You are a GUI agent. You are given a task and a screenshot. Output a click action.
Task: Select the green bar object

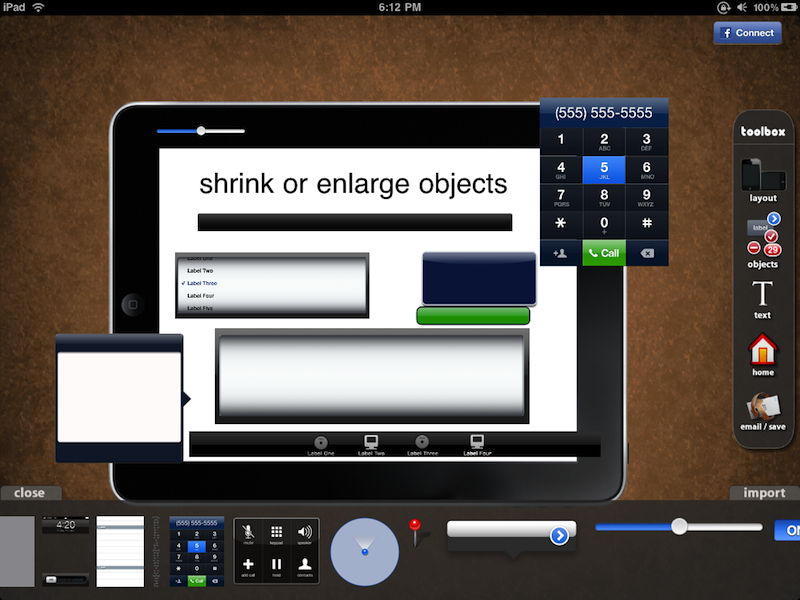tap(473, 316)
